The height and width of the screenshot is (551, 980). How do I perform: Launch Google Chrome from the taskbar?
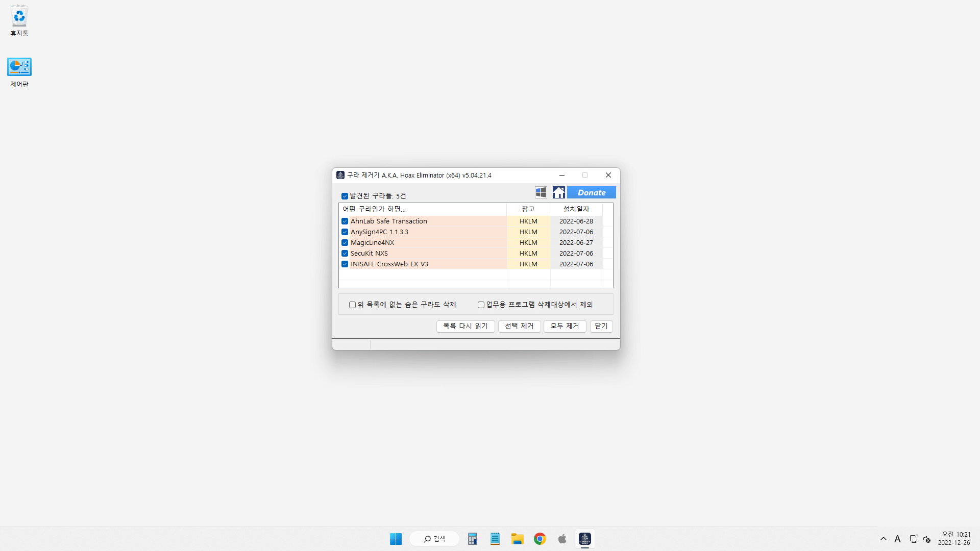pos(540,539)
